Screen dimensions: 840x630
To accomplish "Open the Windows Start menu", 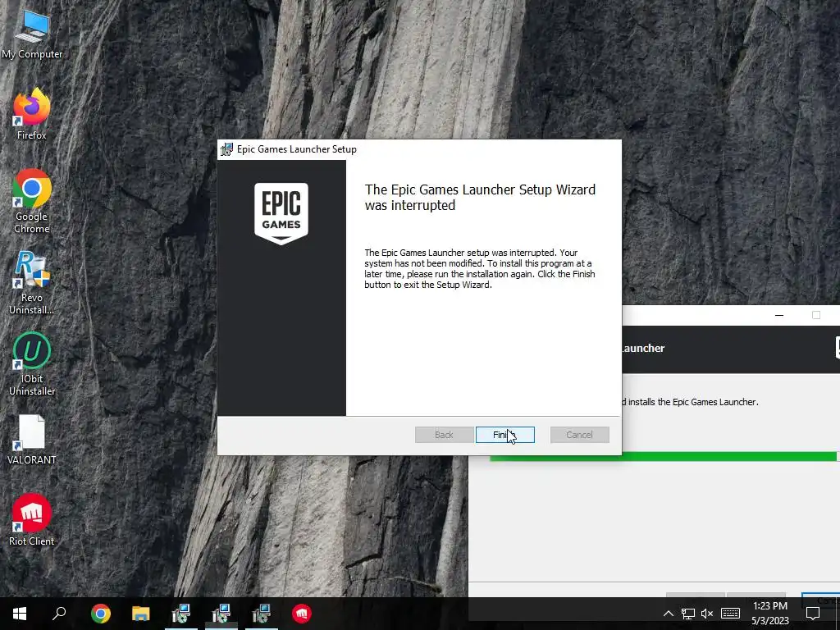I will 20,614.
